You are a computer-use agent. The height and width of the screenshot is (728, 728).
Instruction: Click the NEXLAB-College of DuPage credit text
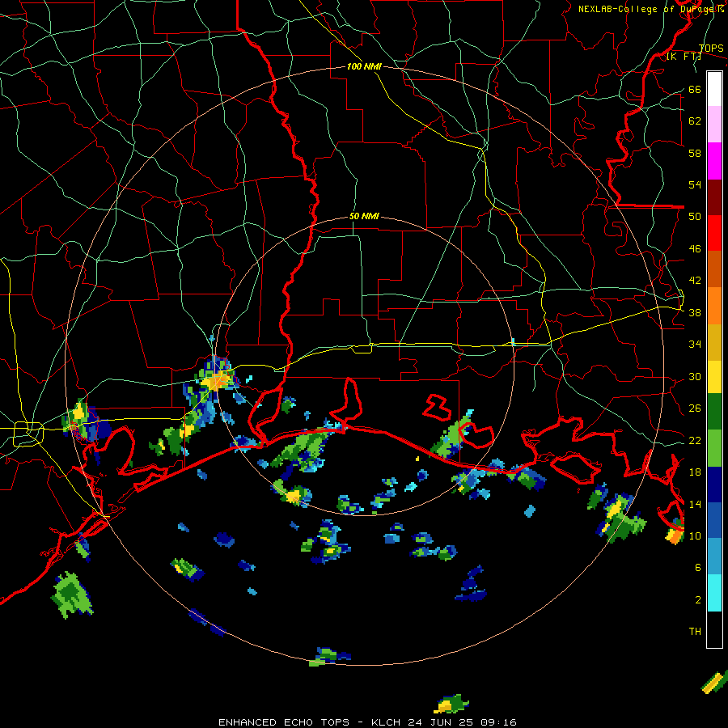tap(652, 9)
